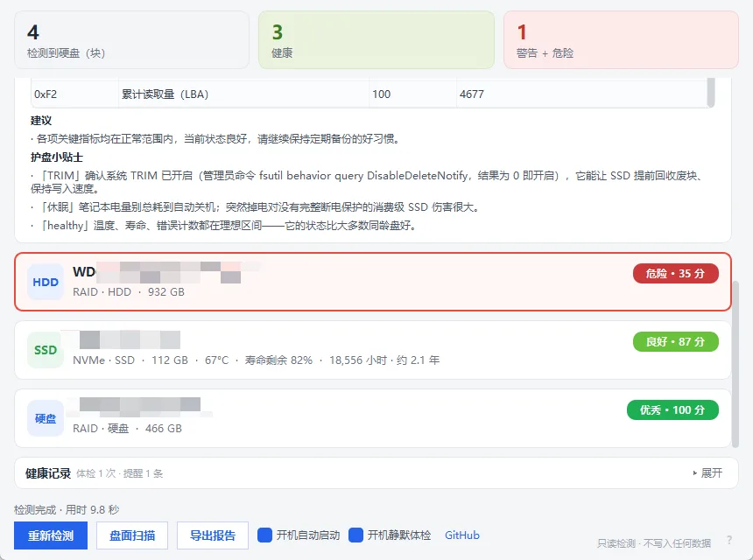Click the TRIM tip about fsutil command
This screenshot has width=753, height=560.
(368, 182)
